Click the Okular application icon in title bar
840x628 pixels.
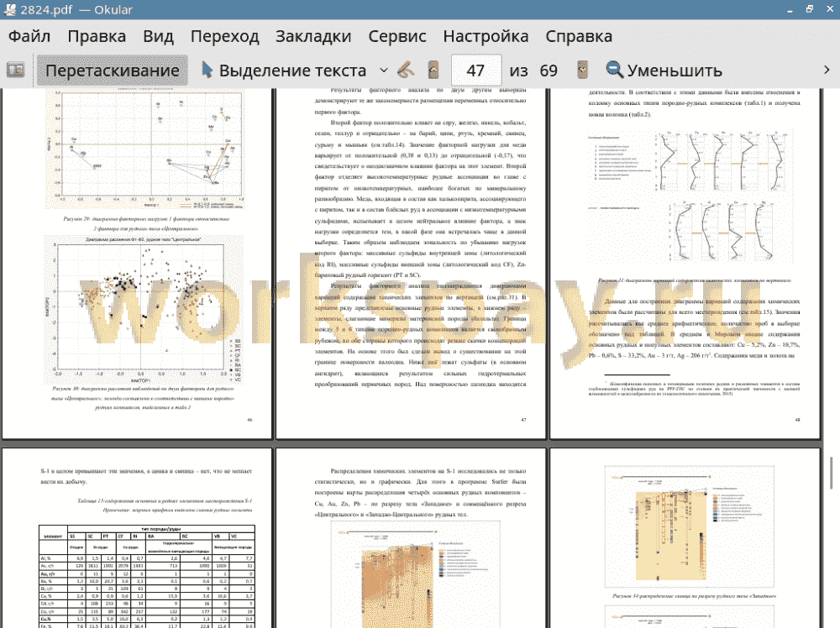(9, 9)
